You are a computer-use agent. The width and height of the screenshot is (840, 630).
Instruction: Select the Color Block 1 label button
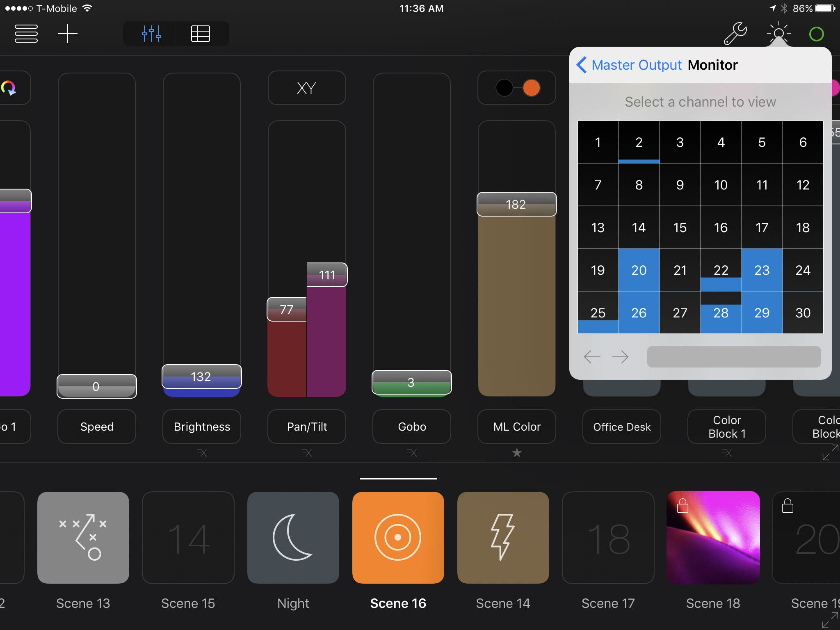pyautogui.click(x=727, y=427)
